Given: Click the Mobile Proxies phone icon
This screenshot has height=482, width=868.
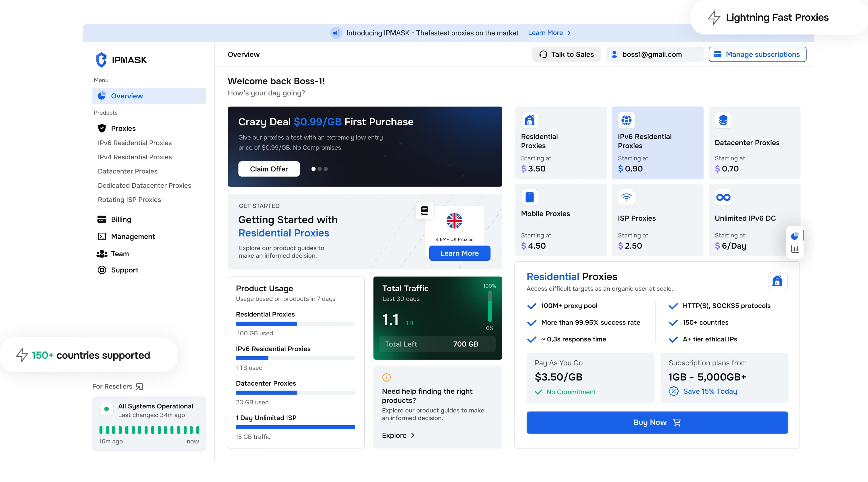Looking at the screenshot, I should (x=530, y=197).
